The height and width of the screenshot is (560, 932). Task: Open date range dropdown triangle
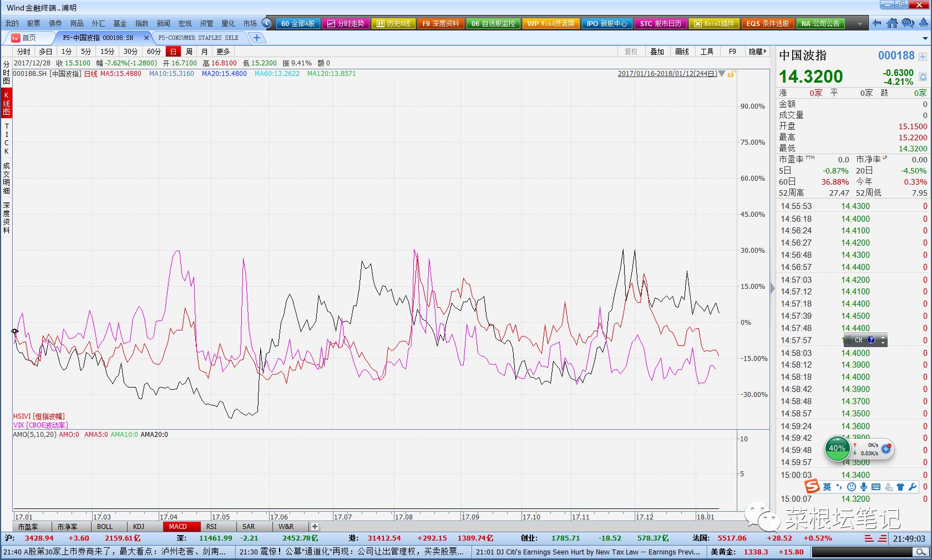pos(722,74)
